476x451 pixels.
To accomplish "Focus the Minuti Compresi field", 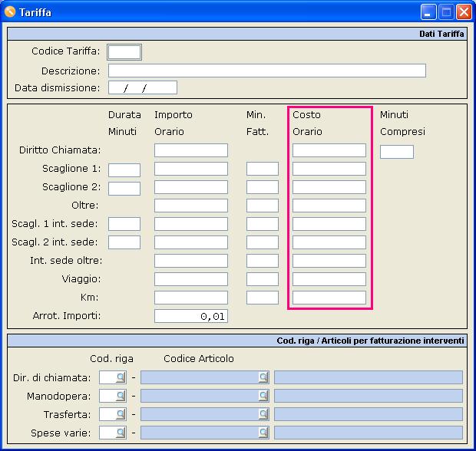I will click(x=397, y=152).
